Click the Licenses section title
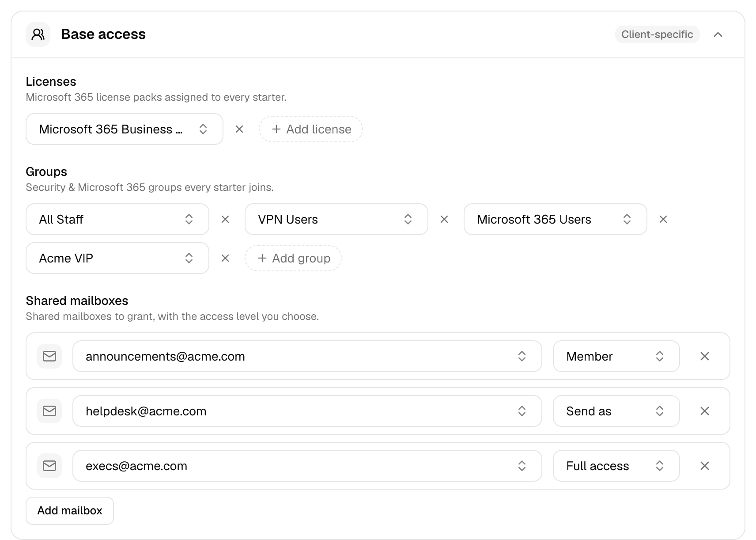Screen dimensions: 756x540 (51, 81)
